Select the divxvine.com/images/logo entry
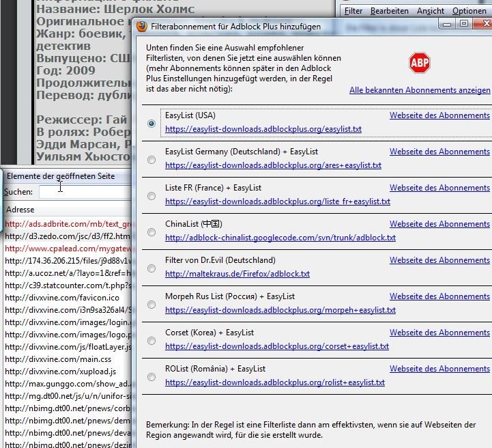Image resolution: width=492 pixels, height=448 pixels. pos(68,335)
